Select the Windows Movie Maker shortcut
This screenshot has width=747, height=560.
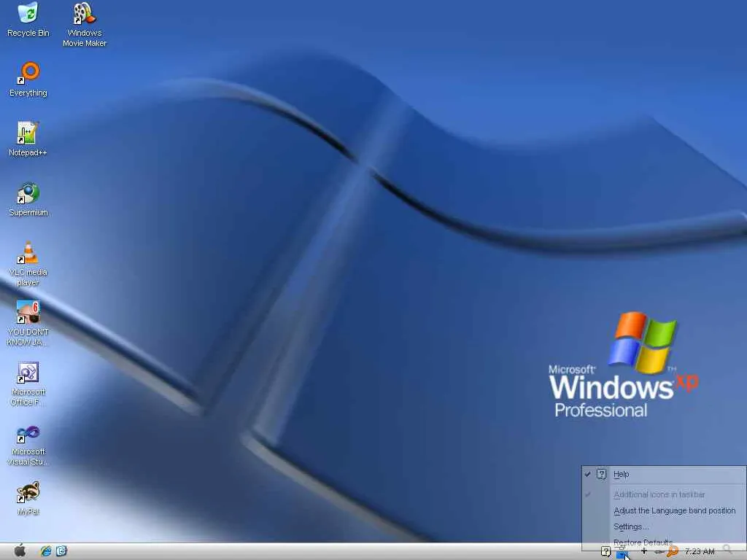tap(85, 25)
